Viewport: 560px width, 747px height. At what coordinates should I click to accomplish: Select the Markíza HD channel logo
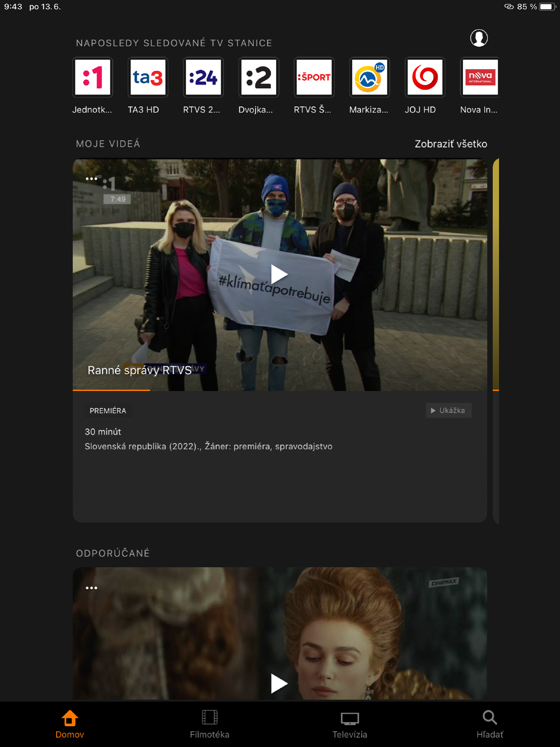(369, 77)
